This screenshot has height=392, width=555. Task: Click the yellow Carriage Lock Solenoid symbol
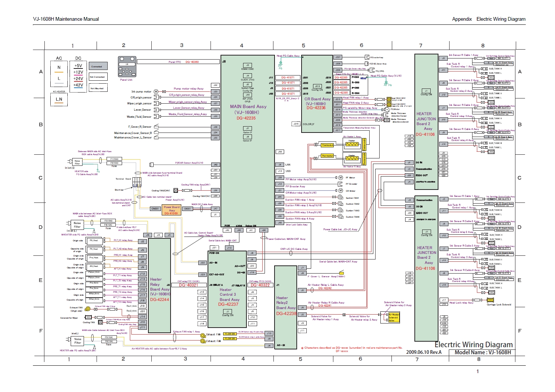[x=491, y=300]
